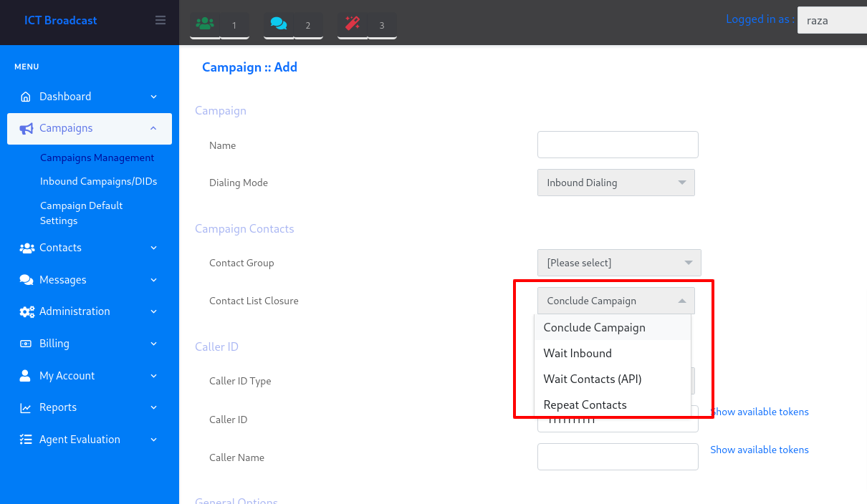Open the Contact Group dropdown
867x504 pixels.
(619, 263)
